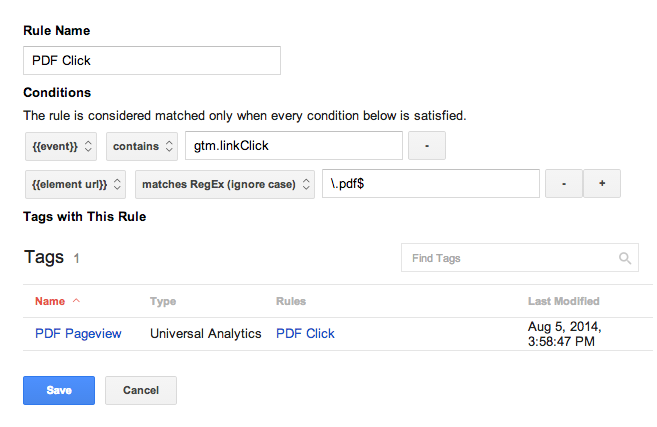657x427 pixels.
Task: Open the PDF Pageview tag link
Action: (78, 334)
